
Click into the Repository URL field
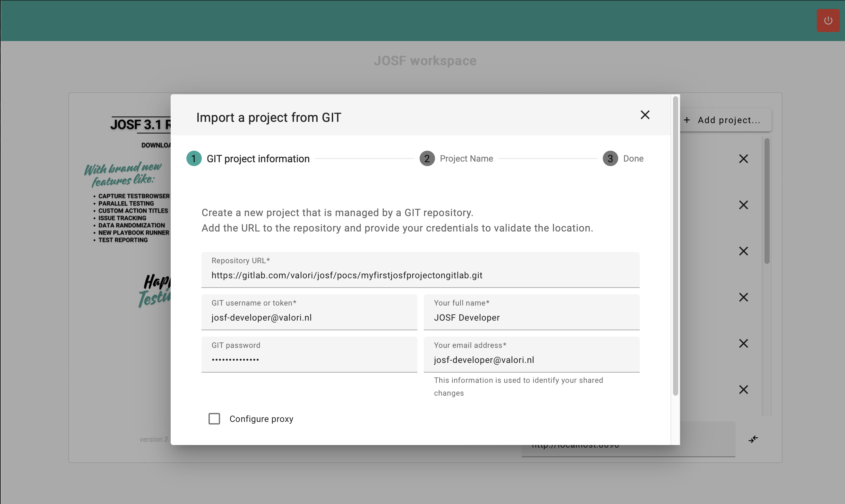tap(420, 275)
